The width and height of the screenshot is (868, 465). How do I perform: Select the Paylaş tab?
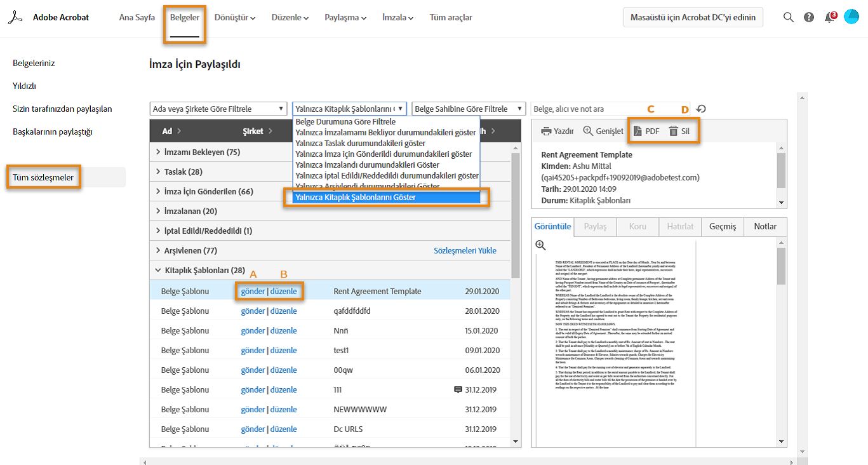click(x=595, y=227)
